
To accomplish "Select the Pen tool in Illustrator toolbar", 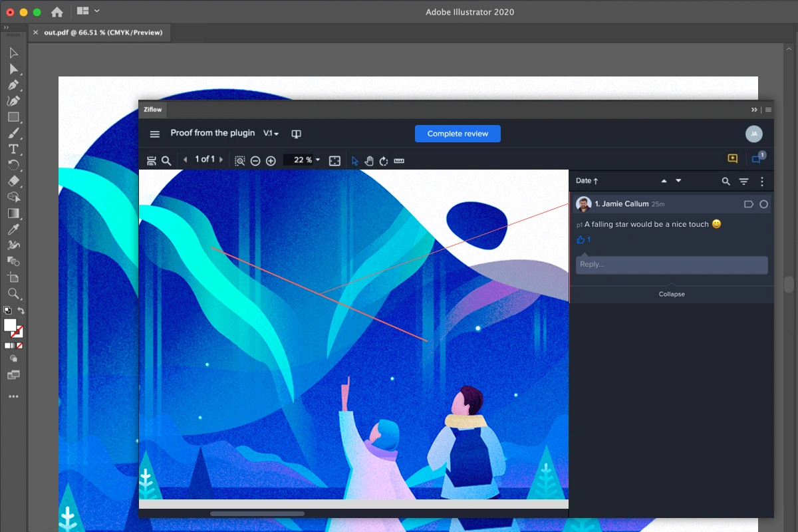I will pyautogui.click(x=13, y=85).
